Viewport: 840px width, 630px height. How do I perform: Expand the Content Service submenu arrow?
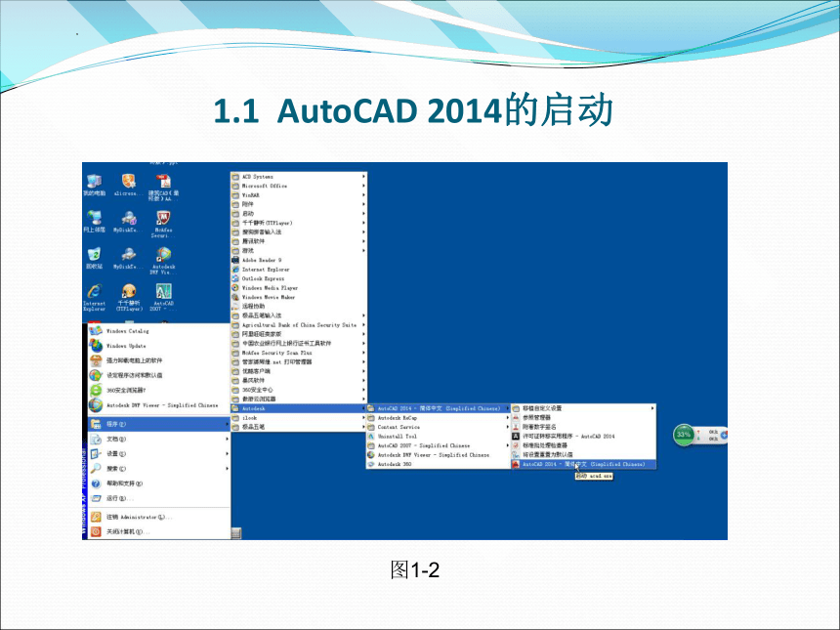507,427
